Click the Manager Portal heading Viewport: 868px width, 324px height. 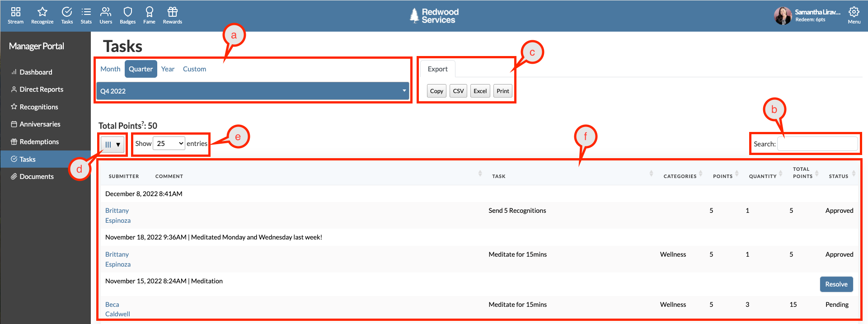37,46
